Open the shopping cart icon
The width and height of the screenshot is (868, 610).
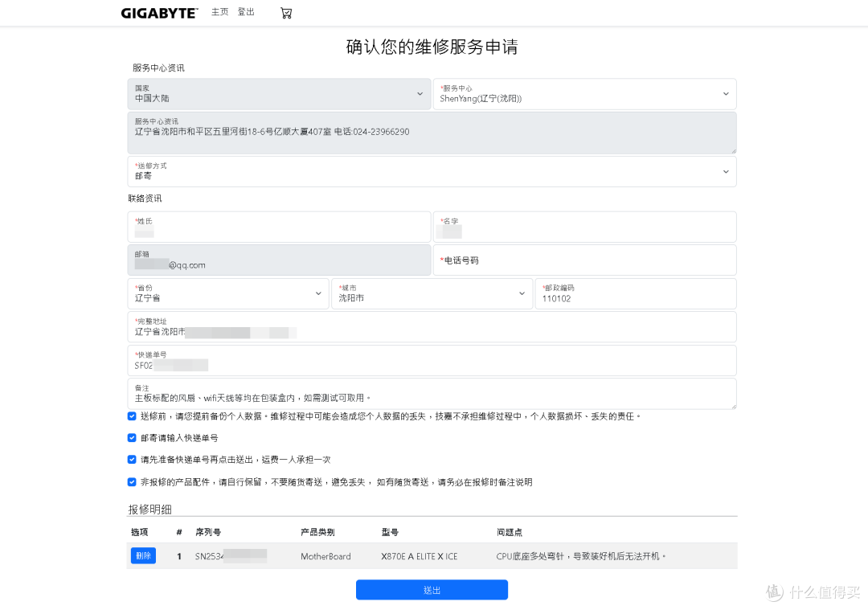(286, 13)
